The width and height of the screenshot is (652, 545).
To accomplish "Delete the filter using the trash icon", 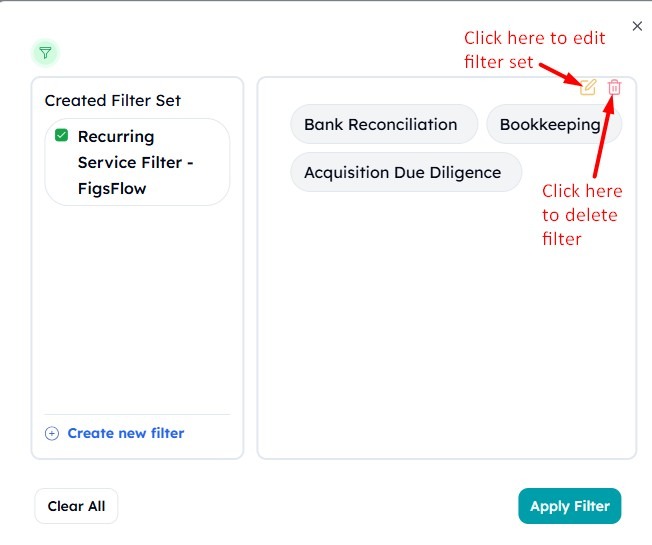I will coord(614,87).
